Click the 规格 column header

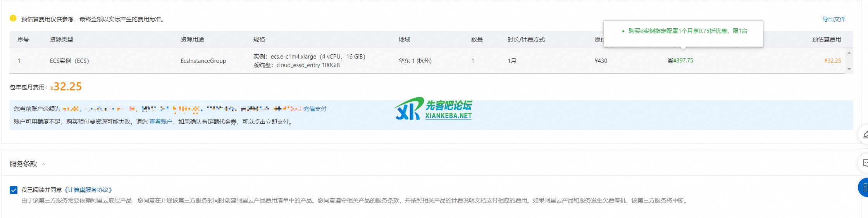tap(259, 40)
